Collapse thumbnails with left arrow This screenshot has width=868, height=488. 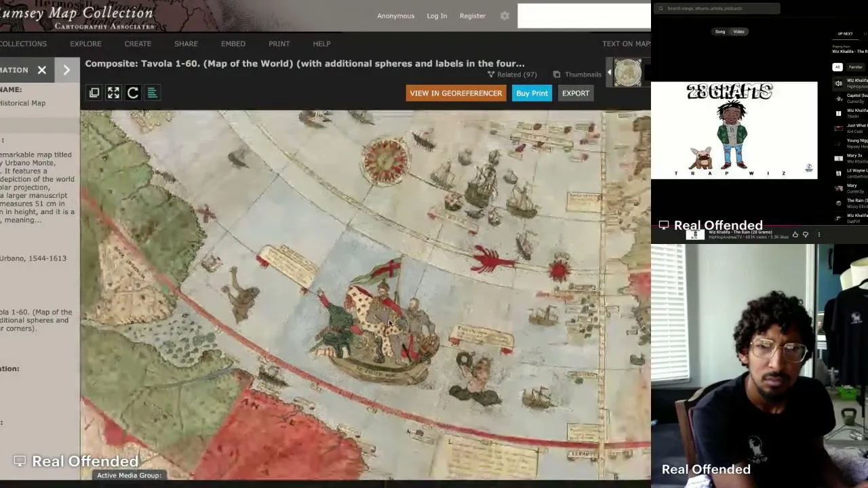pyautogui.click(x=609, y=73)
